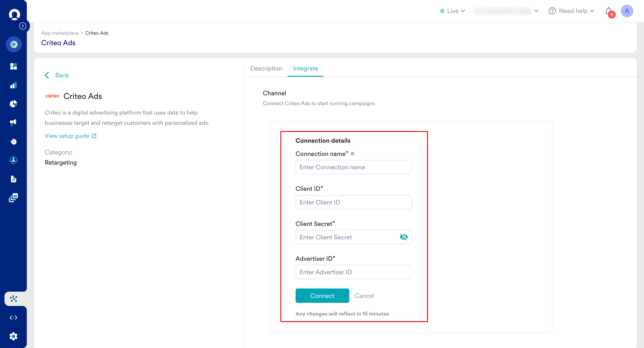
Task: Go Back to the previous page
Action: point(57,75)
